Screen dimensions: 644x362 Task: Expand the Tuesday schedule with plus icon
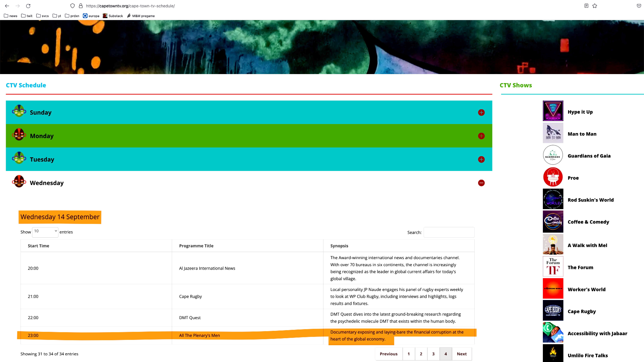pyautogui.click(x=481, y=159)
